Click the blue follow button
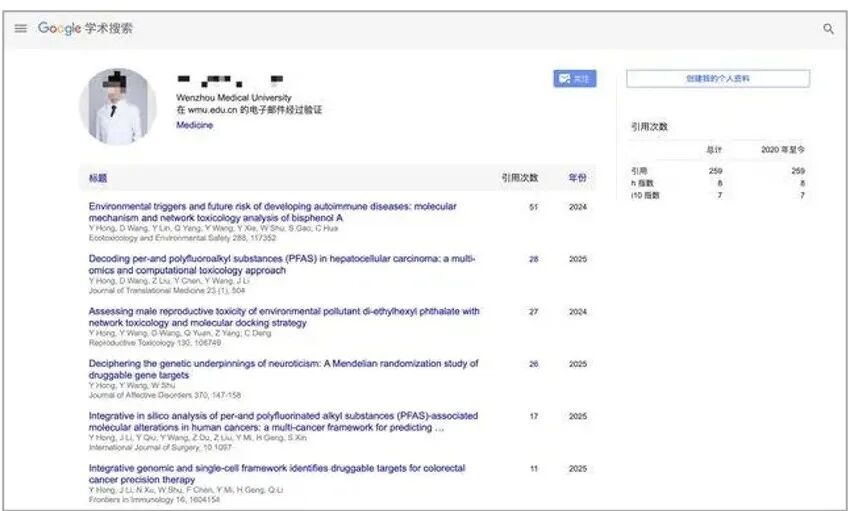Image resolution: width=849 pixels, height=511 pixels. tap(574, 78)
